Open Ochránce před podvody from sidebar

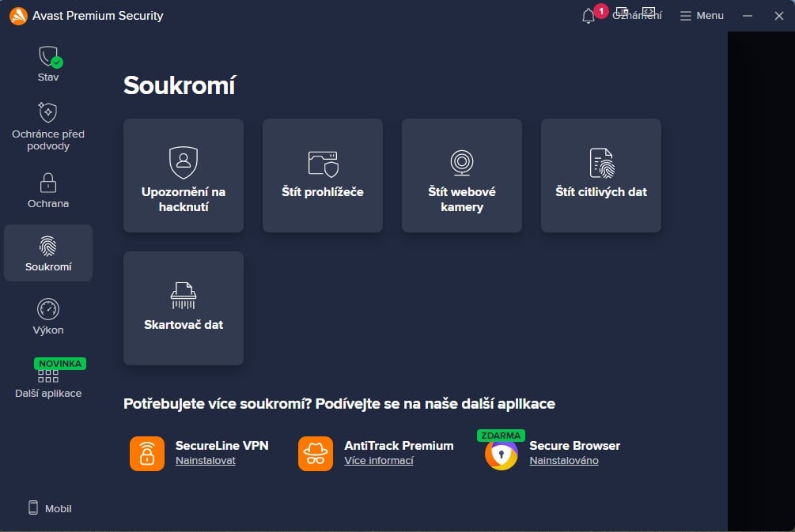(47, 114)
